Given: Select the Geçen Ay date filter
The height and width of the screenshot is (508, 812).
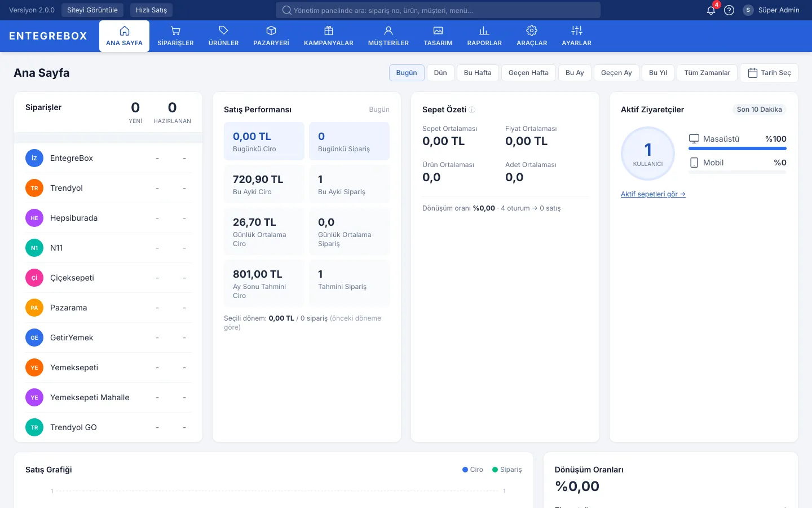Looking at the screenshot, I should click(x=616, y=73).
